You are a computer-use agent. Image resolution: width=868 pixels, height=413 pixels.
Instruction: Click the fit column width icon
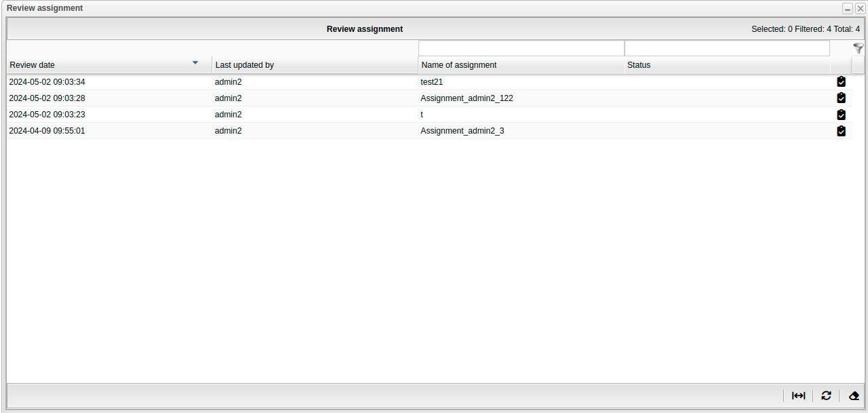coord(798,395)
